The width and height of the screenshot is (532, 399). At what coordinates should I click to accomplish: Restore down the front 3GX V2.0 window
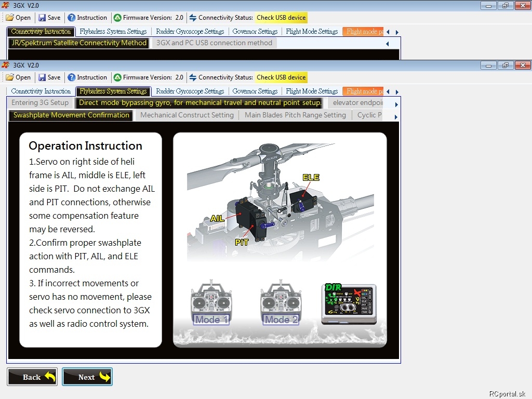(x=505, y=65)
